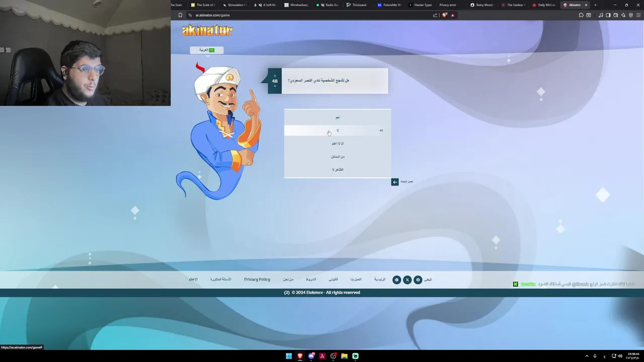Click the bookmark icon in address bar
The image size is (644, 362).
point(180,15)
